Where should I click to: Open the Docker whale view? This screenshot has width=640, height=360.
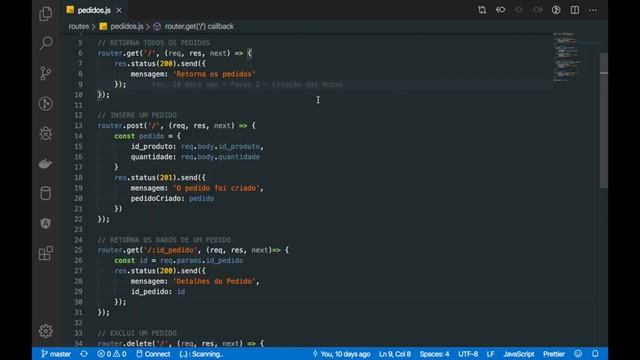pos(46,163)
